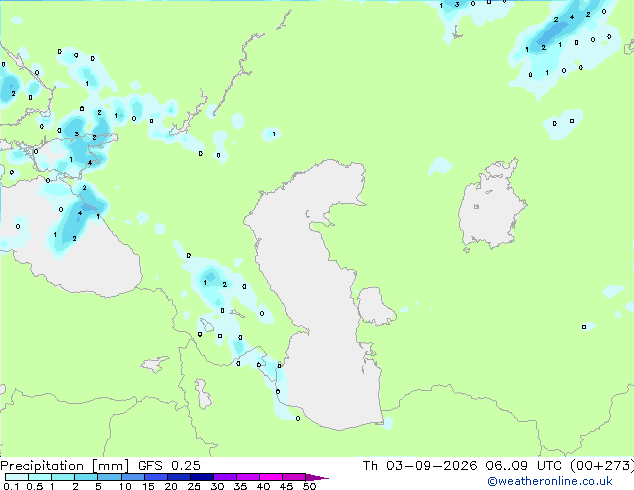Click the 0.1–0.5 mm palest legend swatch
Viewport: 634px width, 490px height.
tap(17, 477)
